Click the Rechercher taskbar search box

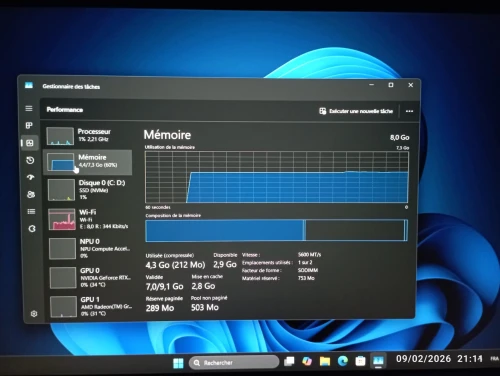[234, 362]
